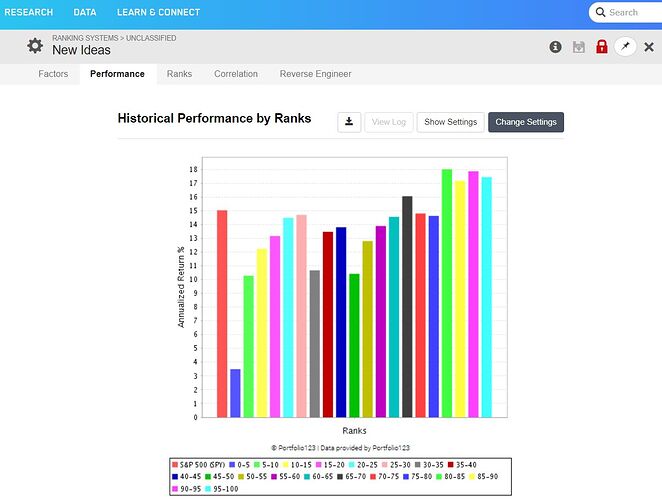Click the View Log button
The height and width of the screenshot is (499, 662).
[389, 122]
